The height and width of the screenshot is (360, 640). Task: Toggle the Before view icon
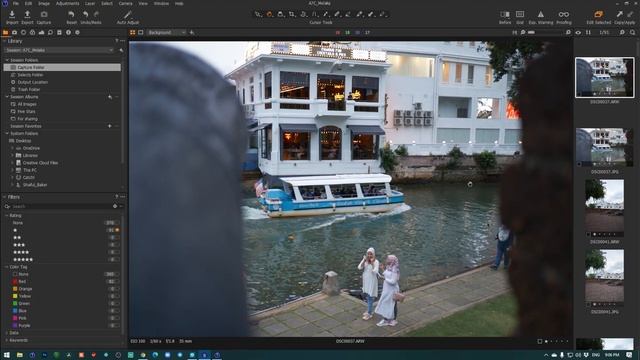point(505,14)
